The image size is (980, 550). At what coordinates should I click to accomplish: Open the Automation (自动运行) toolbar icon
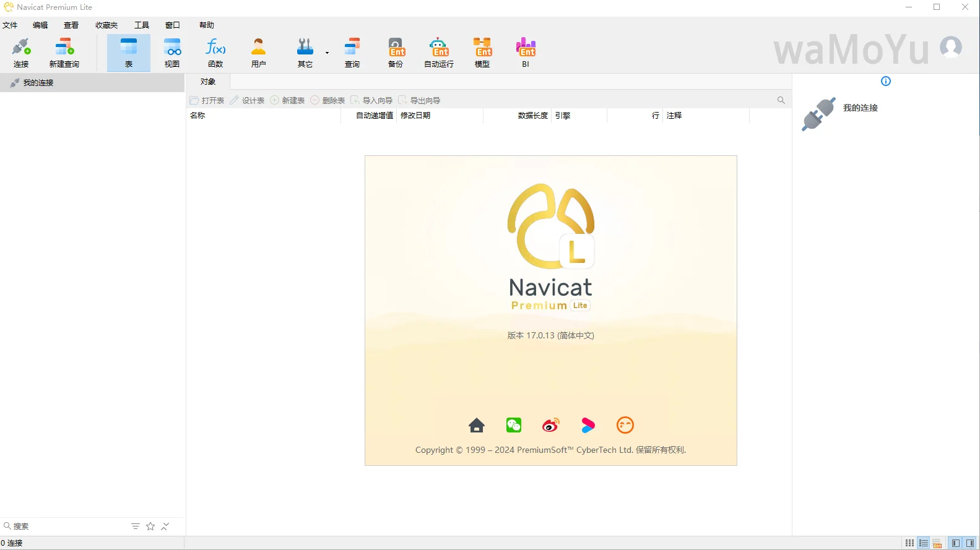(x=439, y=53)
